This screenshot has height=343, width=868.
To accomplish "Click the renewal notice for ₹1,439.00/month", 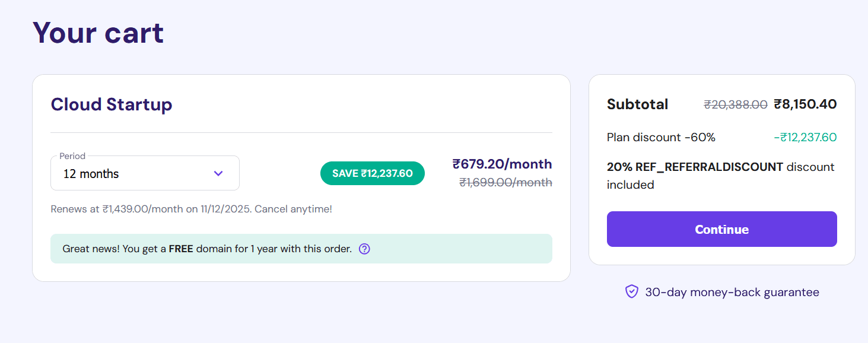I will (x=190, y=209).
